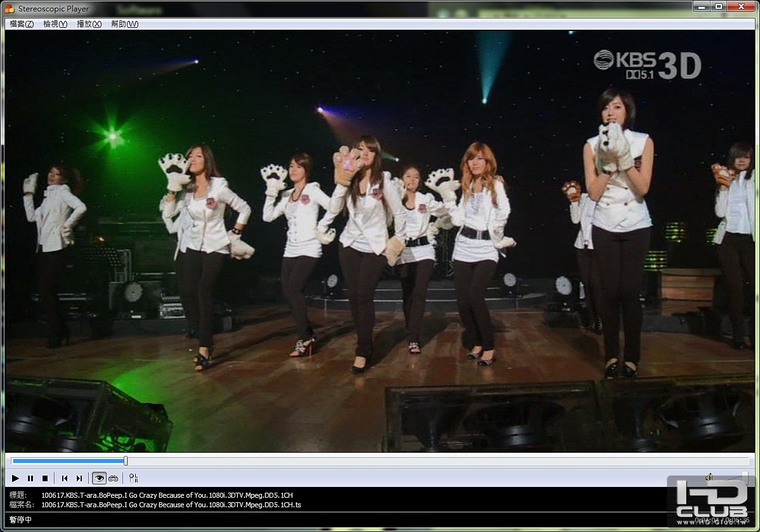Viewport: 760px width, 532px height.
Task: Open the 檔案 (File) menu
Action: [22, 23]
